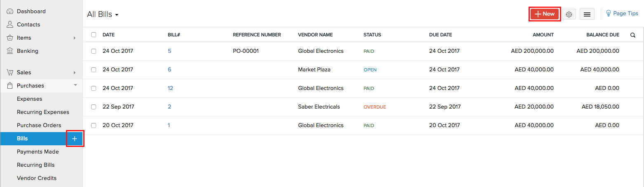Screen dimensions: 644x187
Task: Click the plus icon beside Bills
Action: (75, 139)
